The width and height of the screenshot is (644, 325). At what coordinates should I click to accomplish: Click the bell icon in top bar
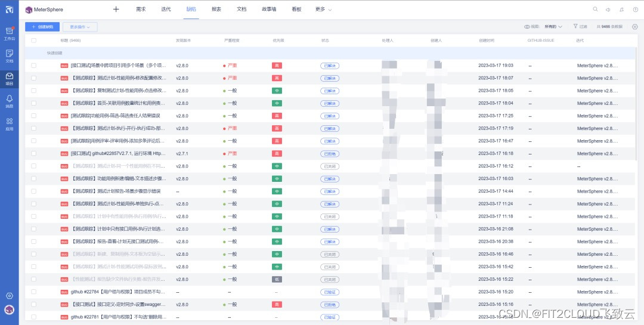pyautogui.click(x=622, y=10)
